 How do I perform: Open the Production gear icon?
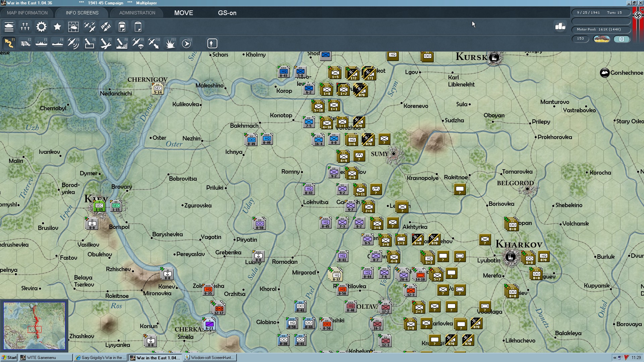[41, 27]
